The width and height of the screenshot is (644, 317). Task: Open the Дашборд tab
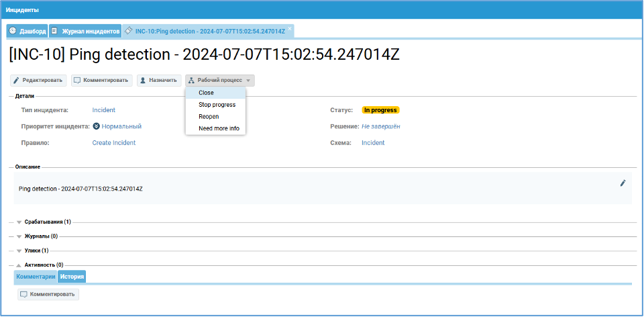coord(27,31)
